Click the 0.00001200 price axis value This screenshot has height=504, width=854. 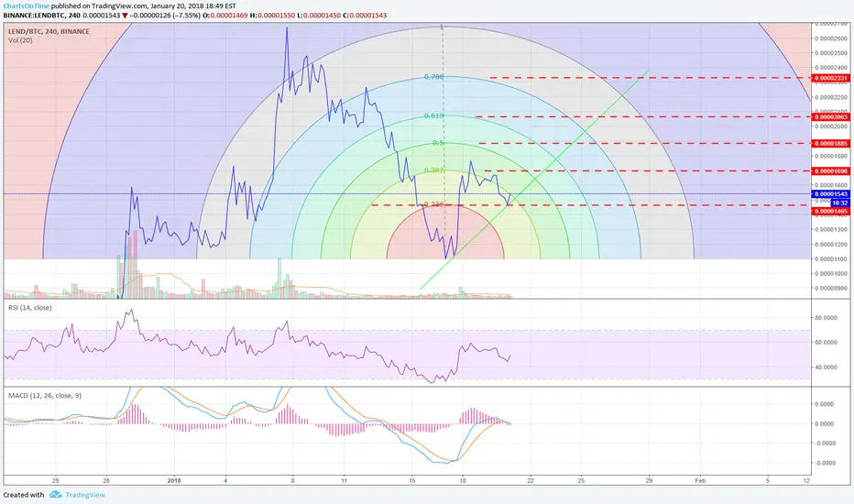[832, 244]
